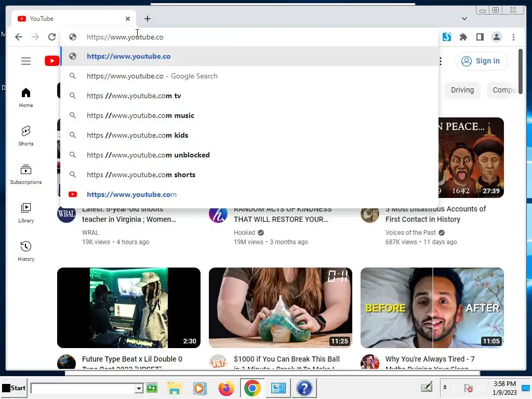Expand the tab search chevron

tap(464, 19)
